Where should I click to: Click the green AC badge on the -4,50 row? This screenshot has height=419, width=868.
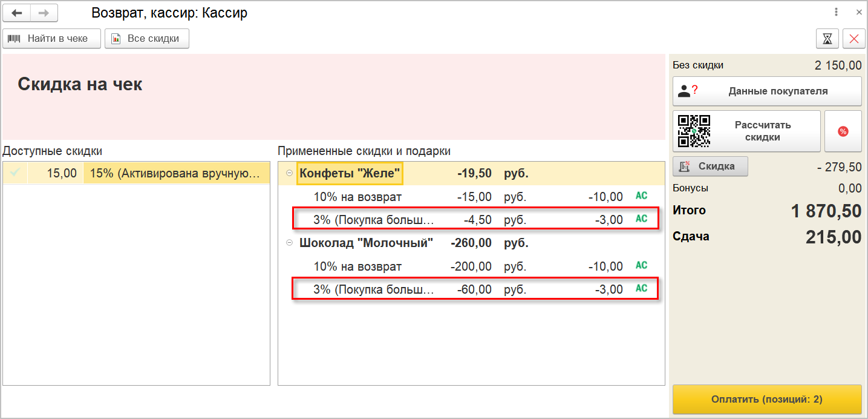[641, 219]
